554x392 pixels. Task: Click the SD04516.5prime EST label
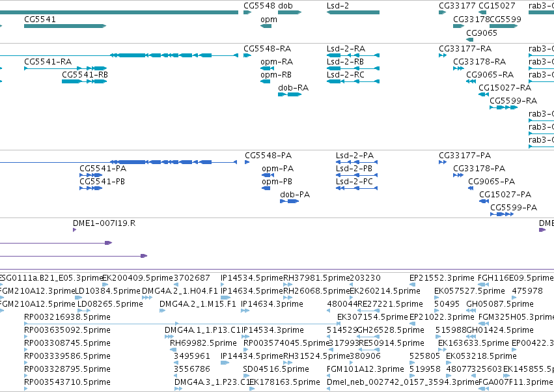point(276,369)
